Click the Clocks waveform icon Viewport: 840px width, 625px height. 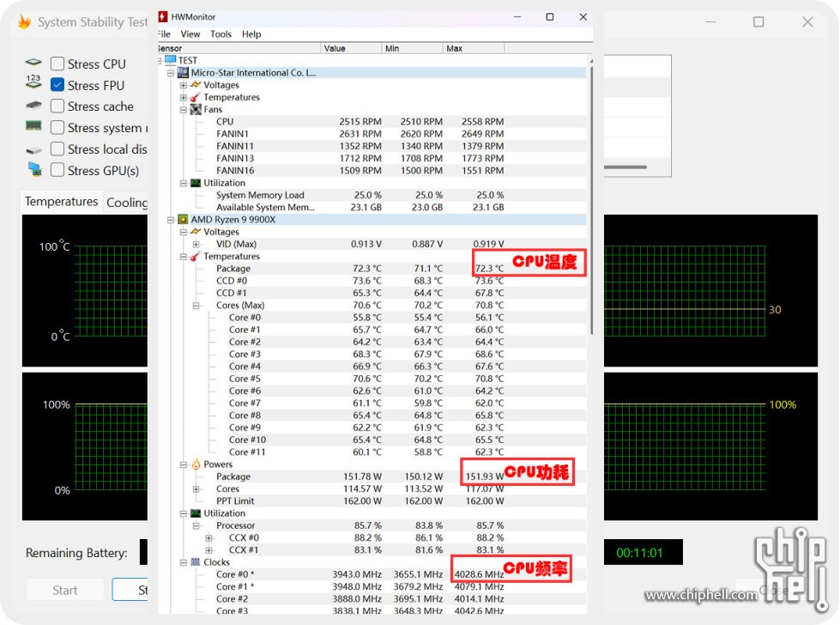pos(196,562)
